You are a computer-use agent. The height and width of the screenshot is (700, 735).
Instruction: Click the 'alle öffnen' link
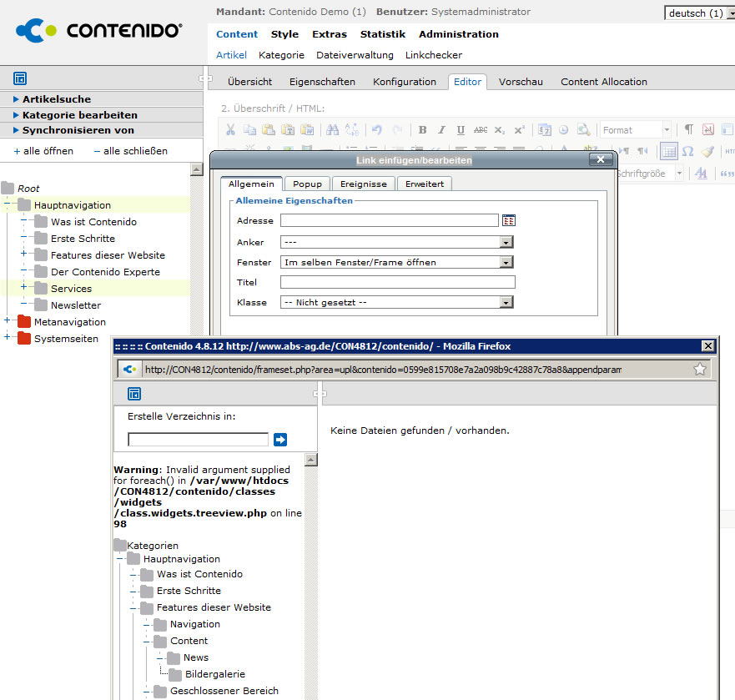[x=43, y=151]
